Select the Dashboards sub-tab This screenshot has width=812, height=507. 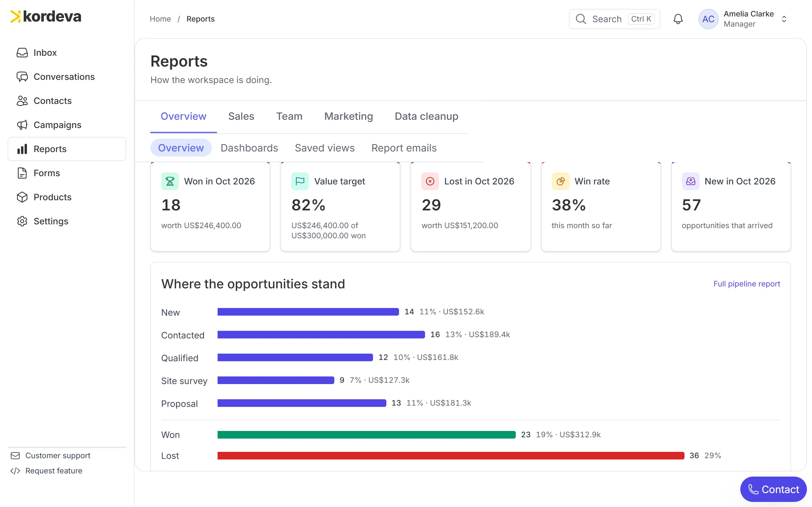coord(249,148)
